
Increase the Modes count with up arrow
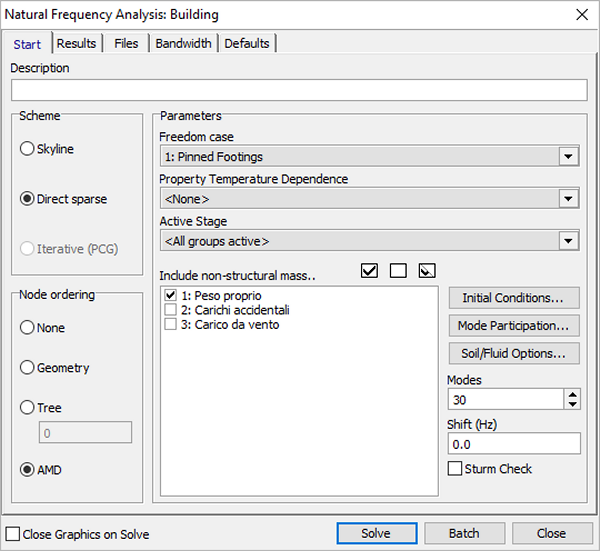(572, 394)
